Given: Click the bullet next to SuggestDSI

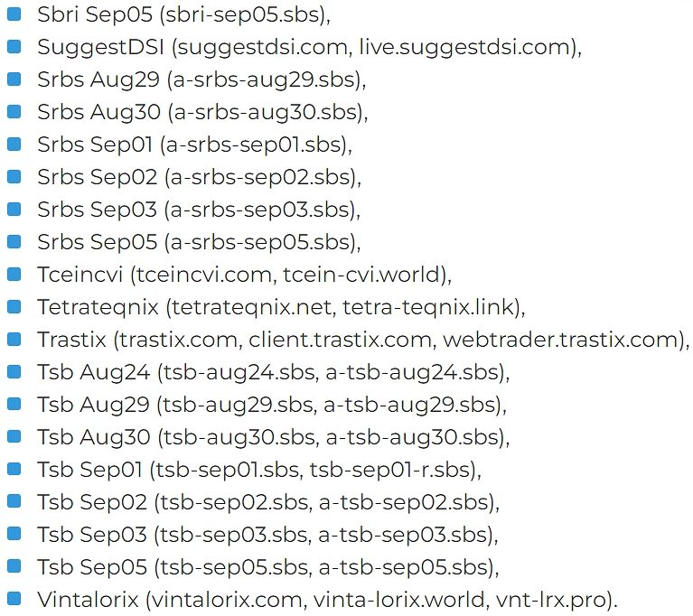Looking at the screenshot, I should coord(14,46).
